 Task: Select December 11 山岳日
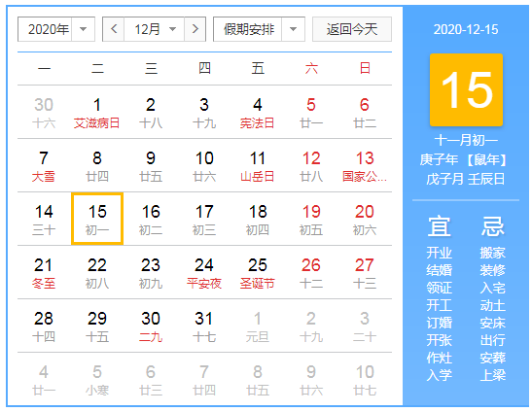click(x=258, y=165)
